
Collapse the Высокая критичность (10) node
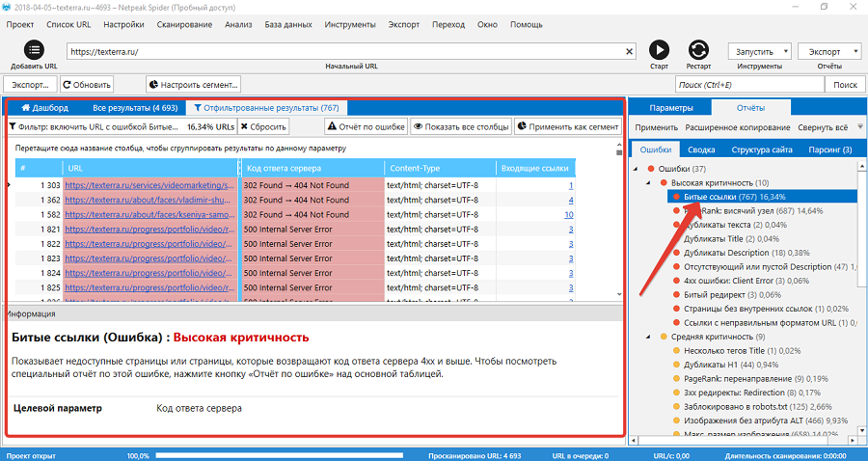[648, 182]
